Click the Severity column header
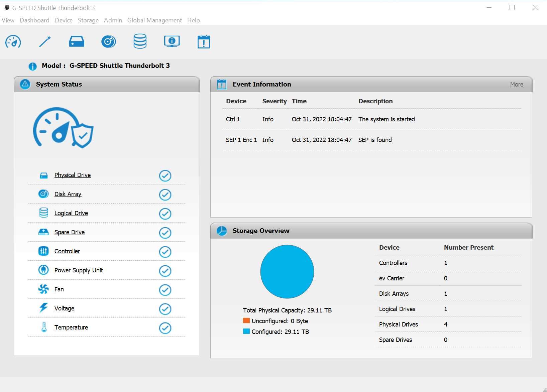 coord(275,101)
